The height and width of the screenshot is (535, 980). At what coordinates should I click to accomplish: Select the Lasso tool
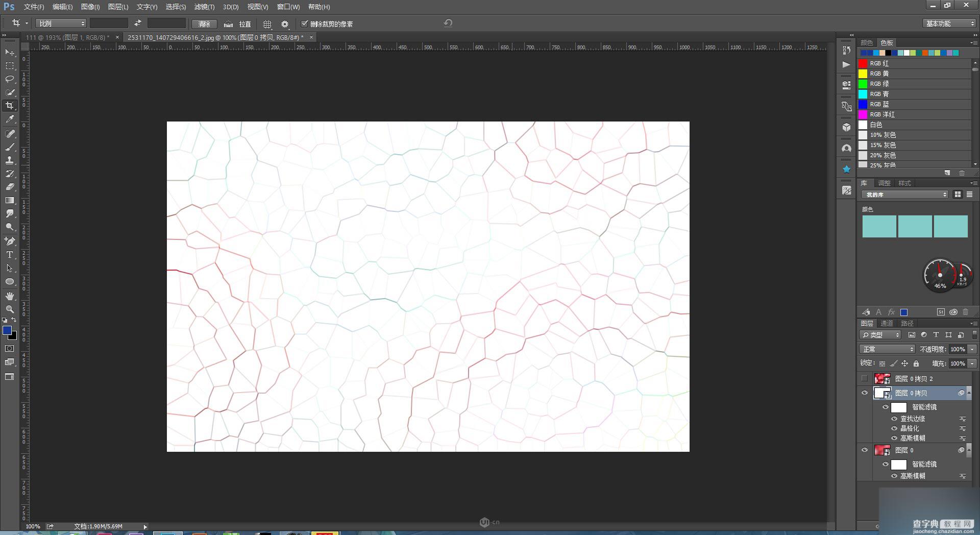(x=10, y=79)
